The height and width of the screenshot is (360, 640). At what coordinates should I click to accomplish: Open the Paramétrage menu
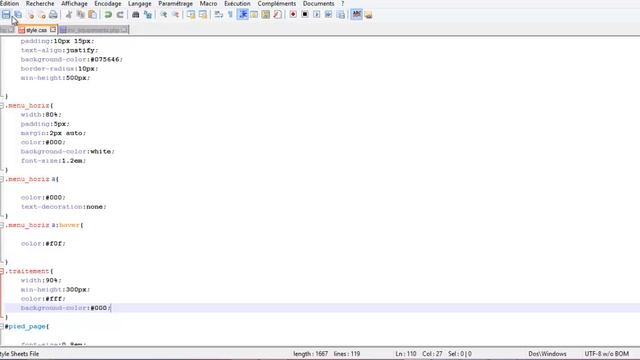point(176,3)
